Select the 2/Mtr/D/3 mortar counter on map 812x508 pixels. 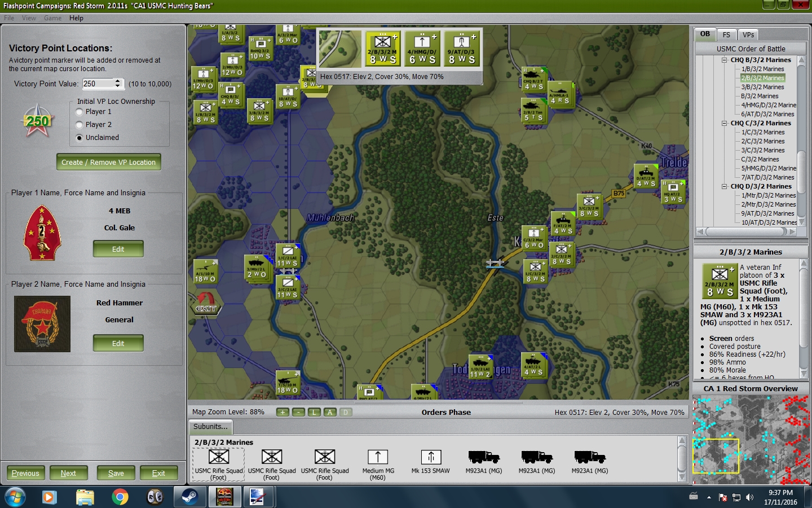pos(232,65)
